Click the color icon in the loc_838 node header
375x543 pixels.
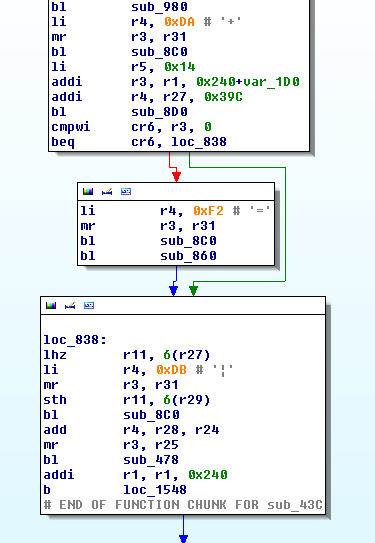51,305
